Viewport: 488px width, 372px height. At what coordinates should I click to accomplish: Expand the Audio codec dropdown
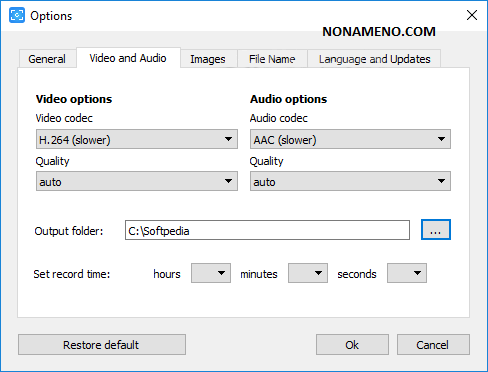350,139
